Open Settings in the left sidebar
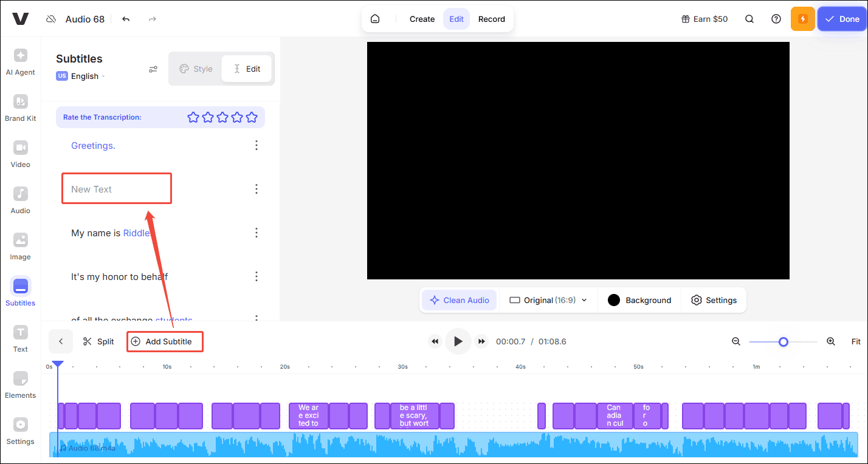The image size is (868, 464). tap(21, 431)
